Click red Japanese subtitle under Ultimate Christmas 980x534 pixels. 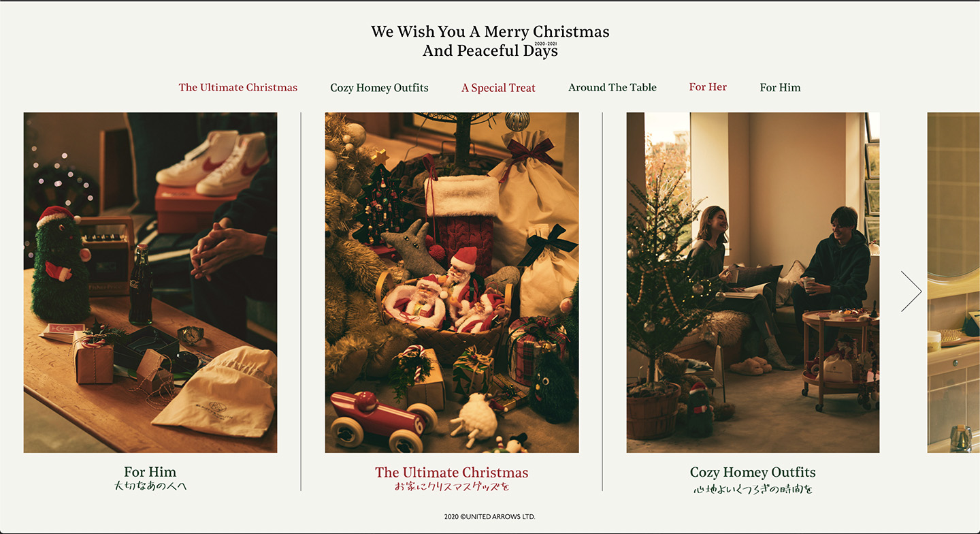pyautogui.click(x=452, y=486)
